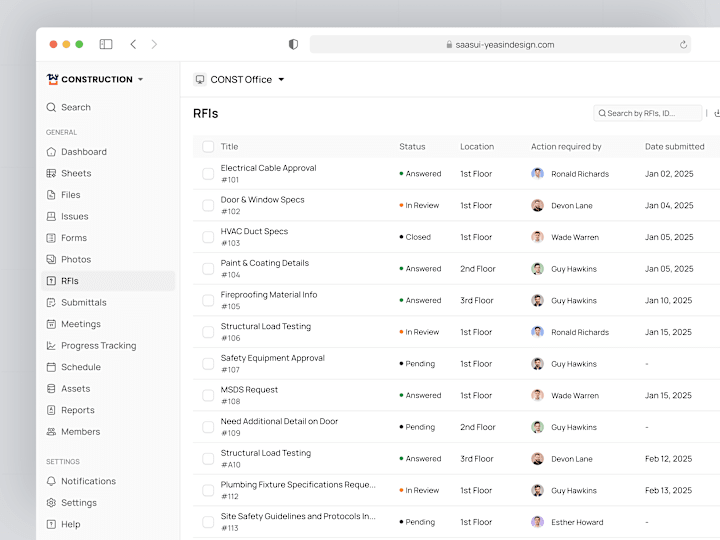Open the RFIs menu item
Viewport: 720px width, 540px height.
tap(108, 281)
